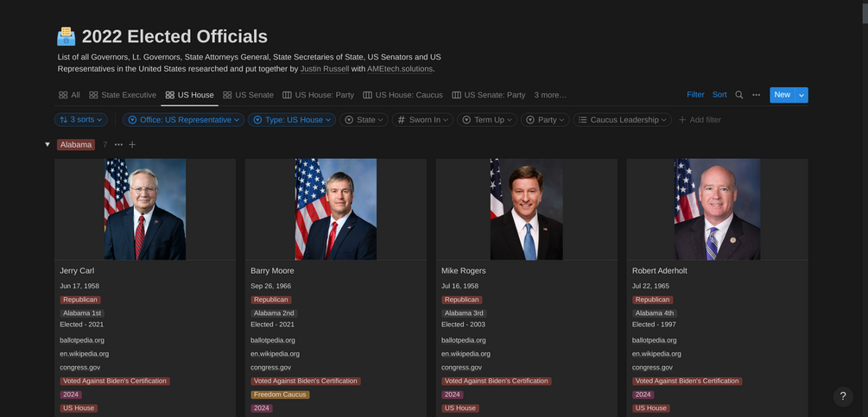Viewport: 868px width, 417px height.
Task: Click Add filter plus button
Action: click(x=700, y=120)
